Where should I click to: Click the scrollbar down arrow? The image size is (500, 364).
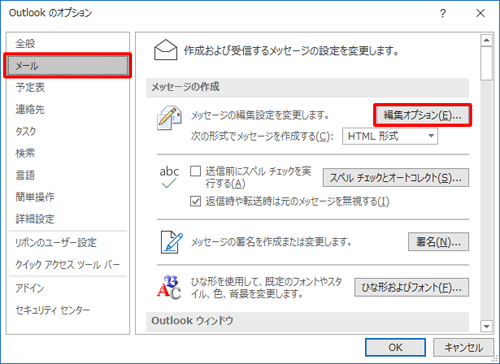tap(487, 326)
